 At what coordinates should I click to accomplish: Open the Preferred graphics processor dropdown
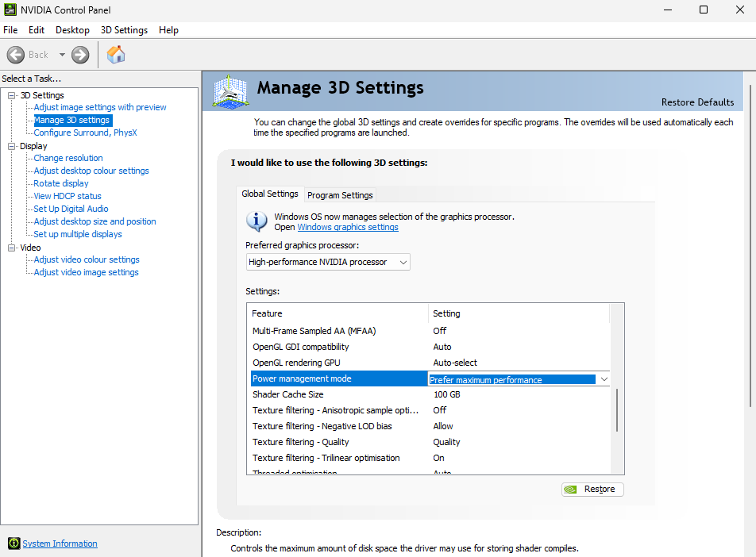pyautogui.click(x=328, y=262)
